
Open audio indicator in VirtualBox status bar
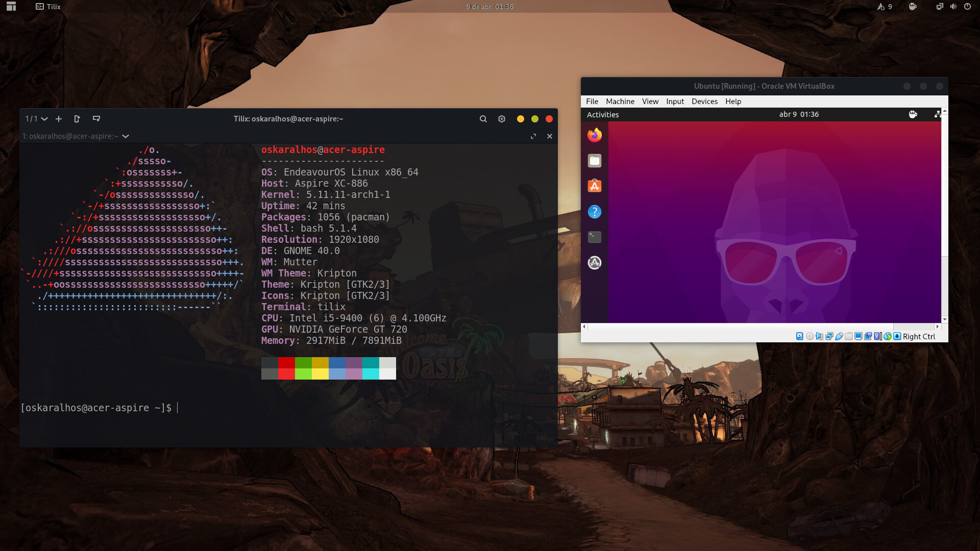click(819, 336)
